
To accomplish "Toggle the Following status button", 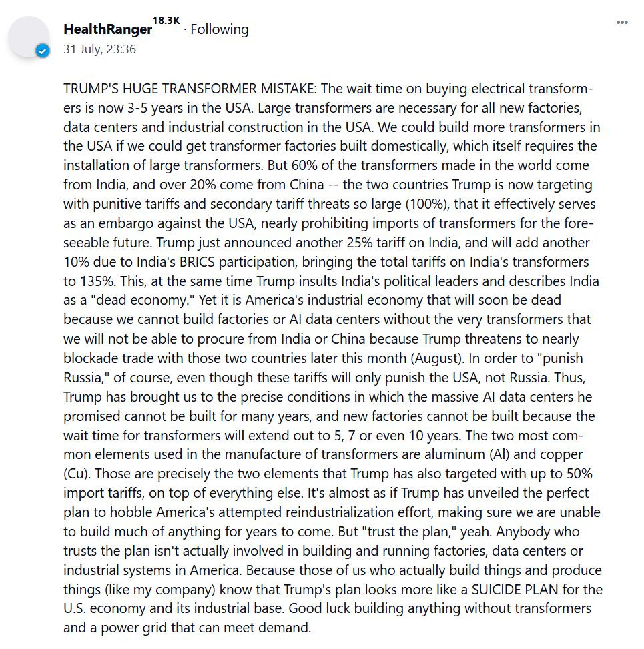I will [220, 29].
